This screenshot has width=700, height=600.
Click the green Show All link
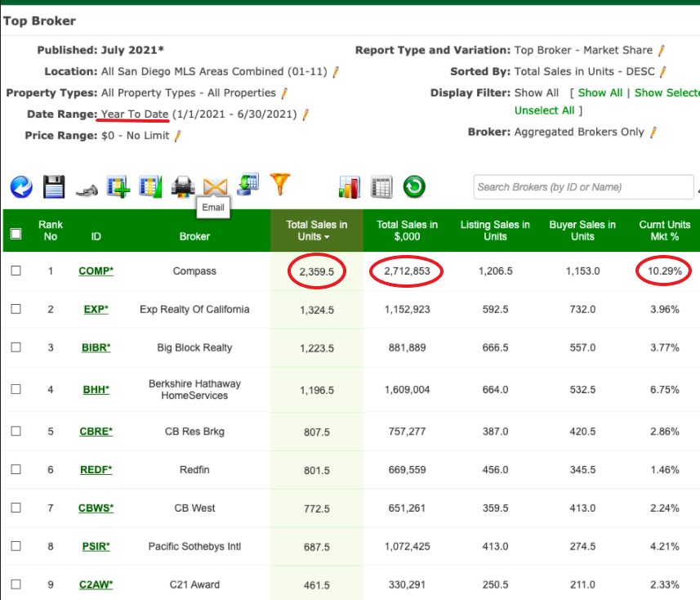[600, 93]
